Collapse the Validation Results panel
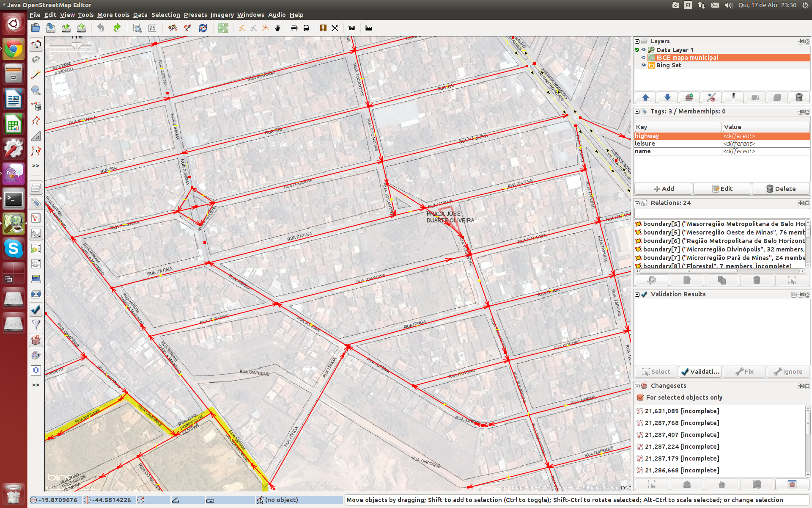 tap(637, 294)
